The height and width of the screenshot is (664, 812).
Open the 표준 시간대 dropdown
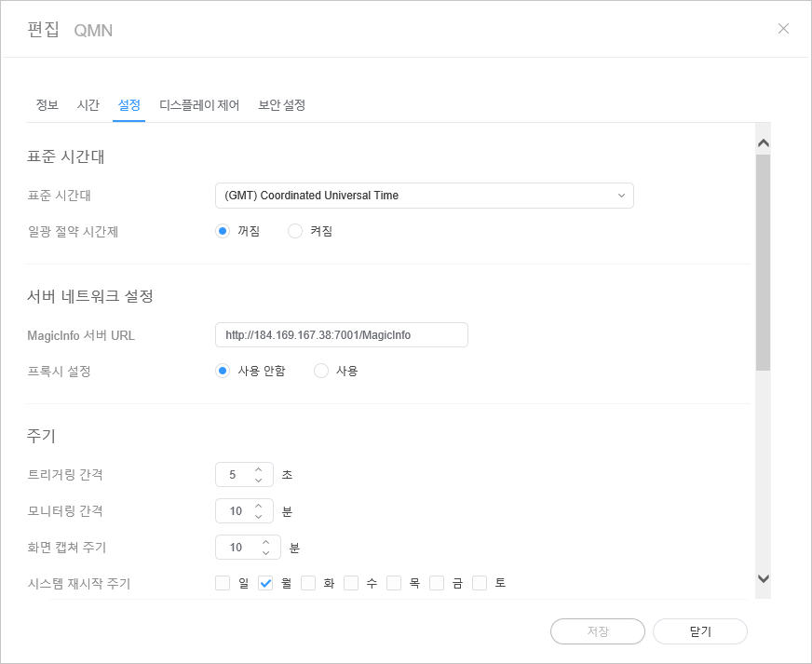(x=424, y=196)
